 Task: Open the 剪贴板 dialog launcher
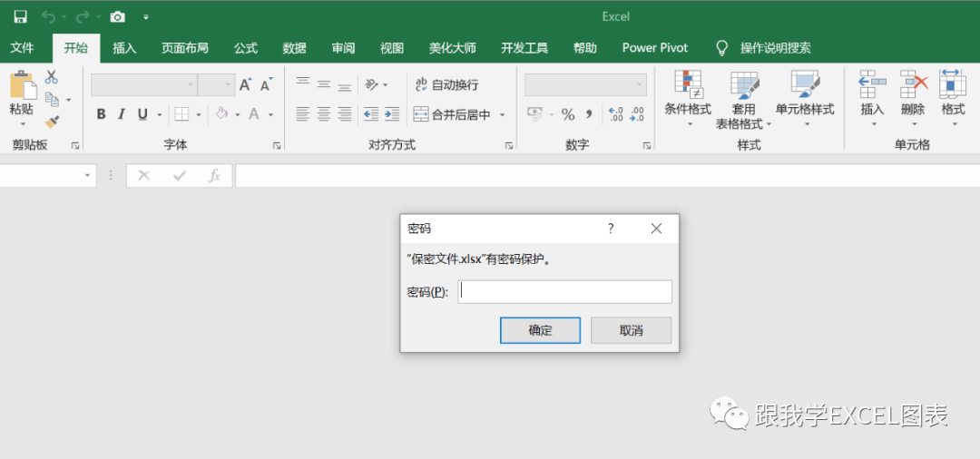pos(75,145)
